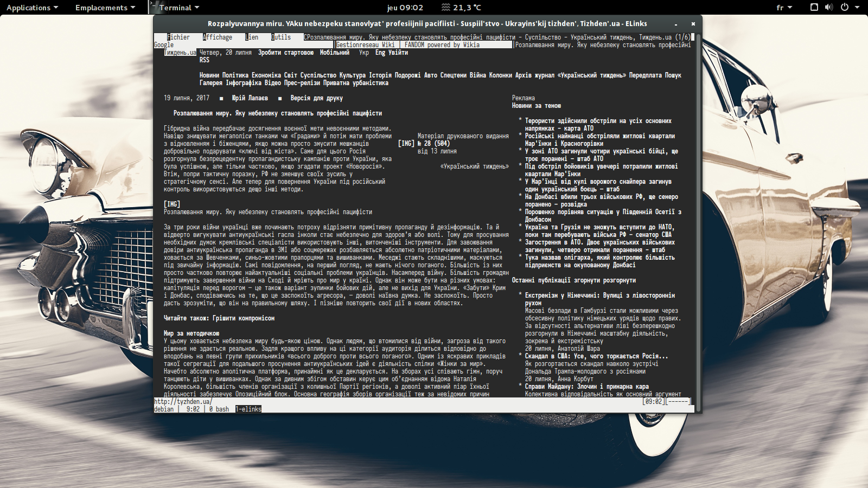Select the 0 bash tmux window
The image size is (868, 488).
coord(219,409)
